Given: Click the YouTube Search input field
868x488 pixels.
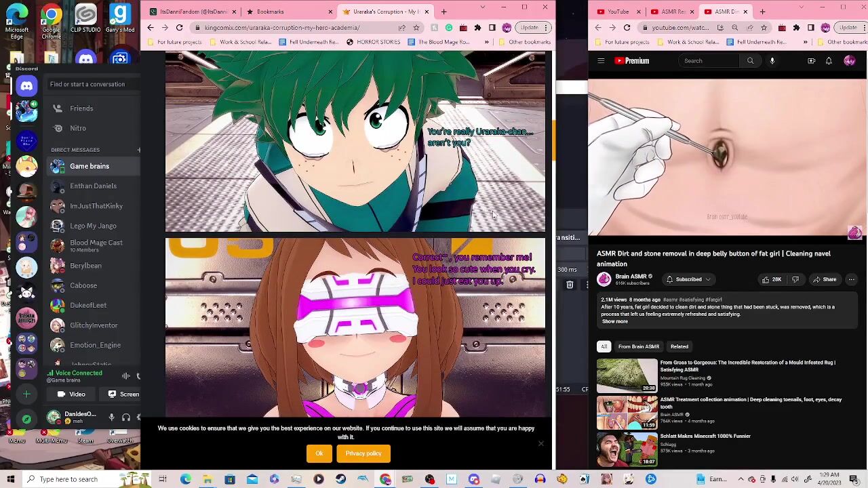Looking at the screenshot, I should point(711,61).
